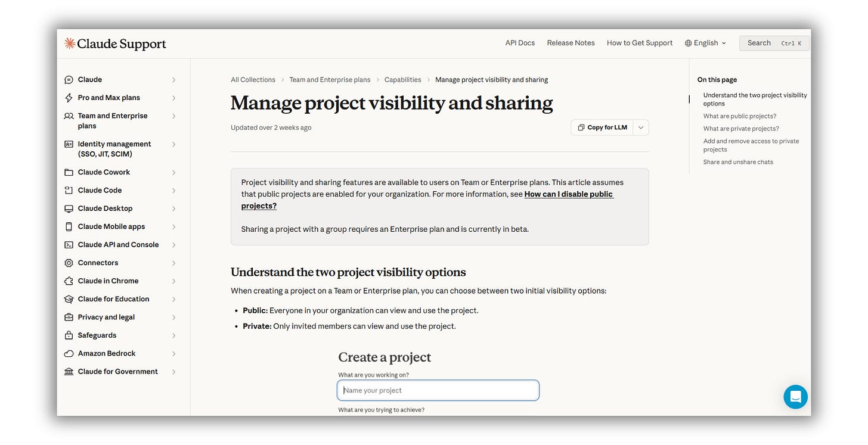Click the graduation cap Education icon
Viewport: 868px width, 445px height.
pos(69,299)
